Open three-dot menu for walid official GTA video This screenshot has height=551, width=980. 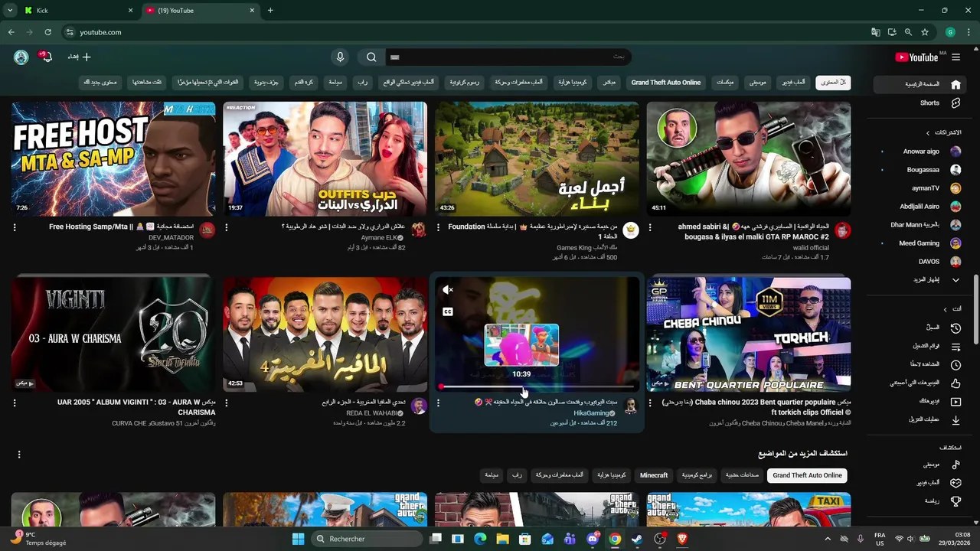pos(650,227)
